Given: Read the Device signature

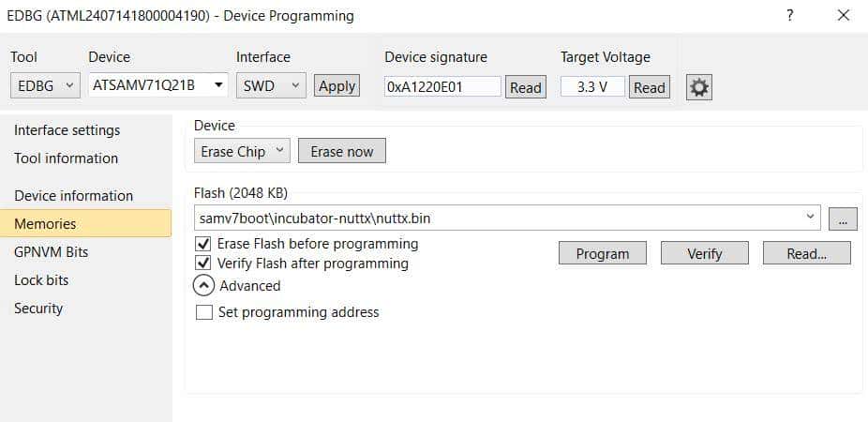Looking at the screenshot, I should (525, 87).
